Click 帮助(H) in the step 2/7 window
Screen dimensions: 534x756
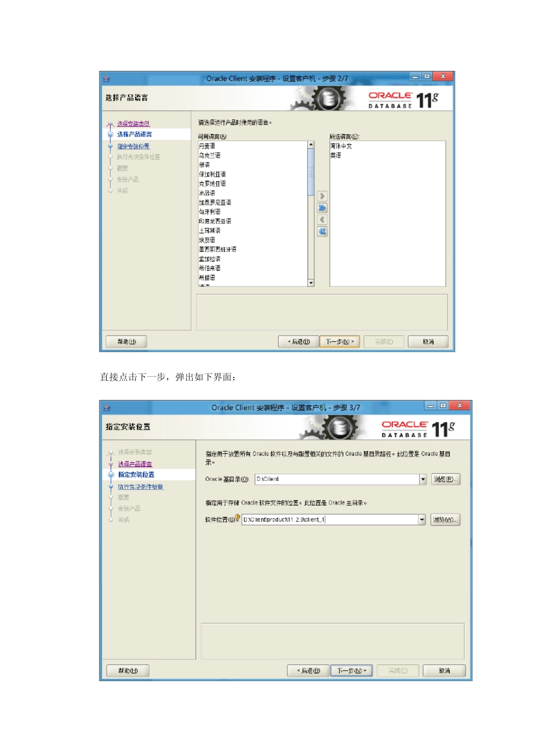(x=126, y=341)
